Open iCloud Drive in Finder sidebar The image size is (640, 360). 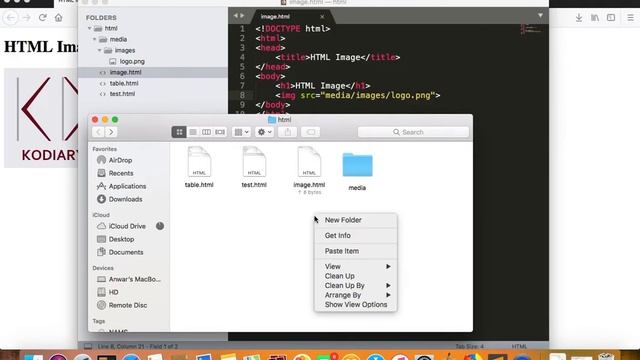pos(121,226)
